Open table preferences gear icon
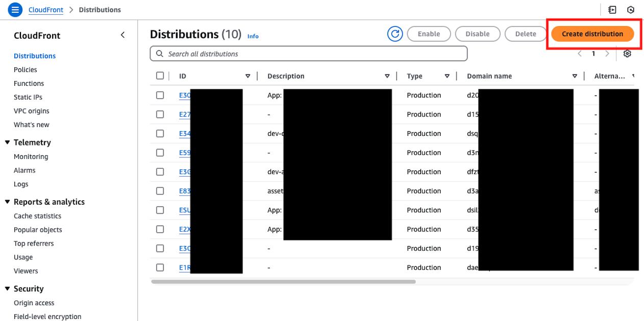644x321 pixels. pyautogui.click(x=628, y=54)
